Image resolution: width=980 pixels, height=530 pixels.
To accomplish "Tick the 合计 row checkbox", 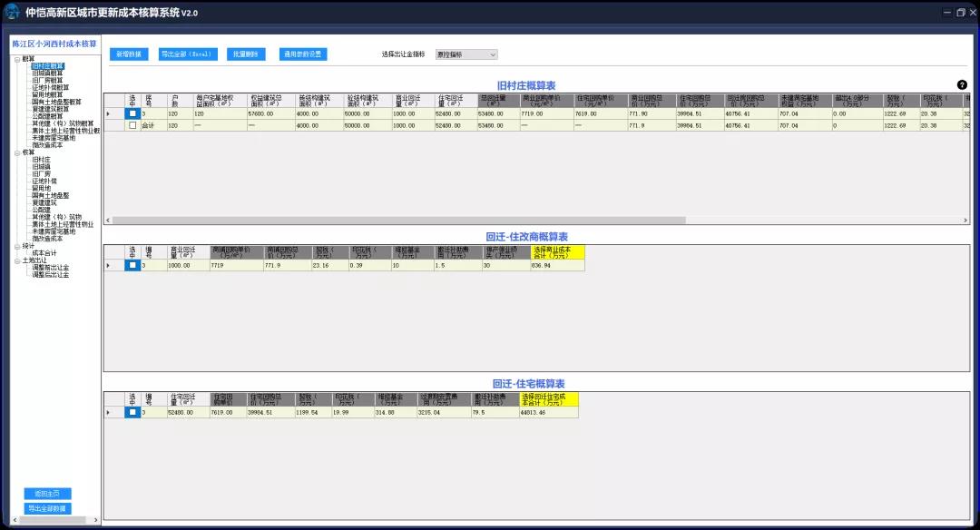I will tap(132, 125).
